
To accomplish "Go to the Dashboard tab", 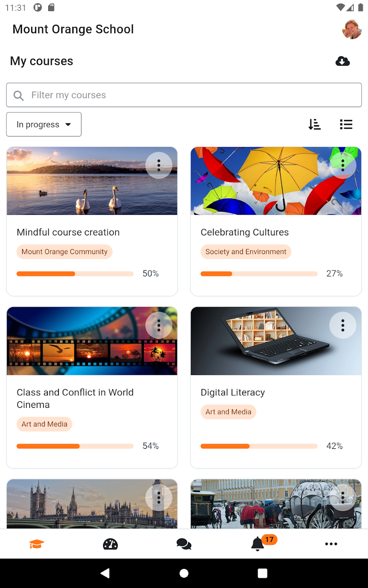I will tap(110, 544).
